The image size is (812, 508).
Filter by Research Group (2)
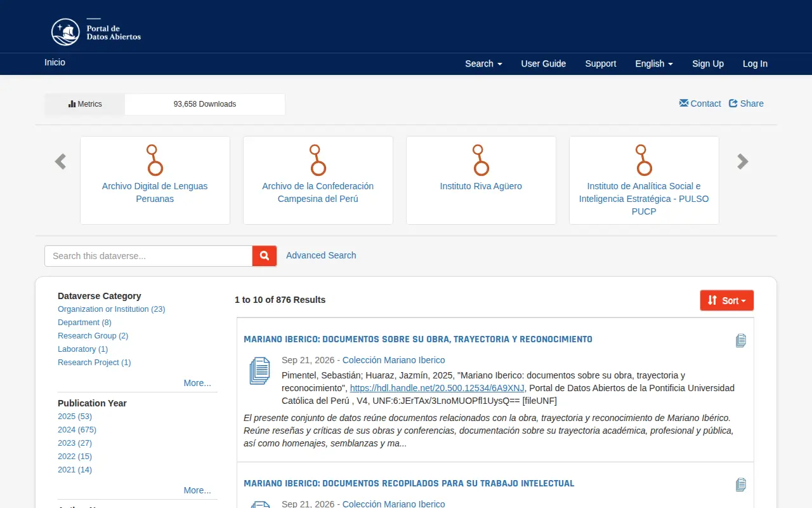pyautogui.click(x=93, y=336)
